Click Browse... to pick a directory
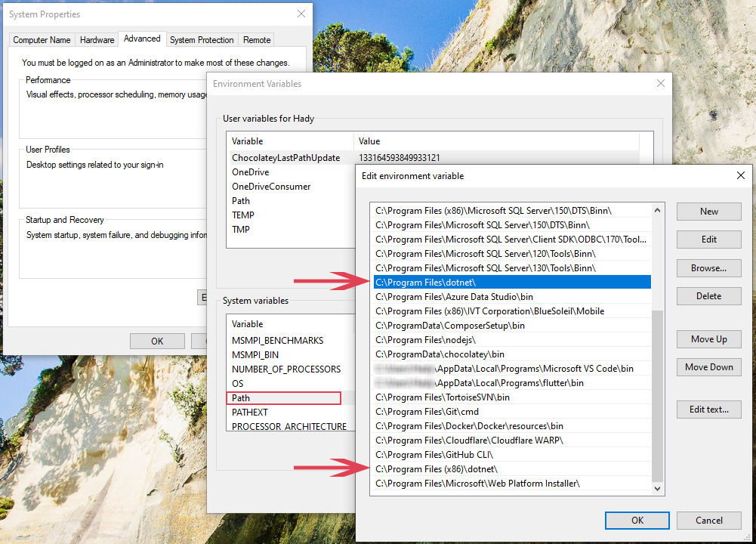Image resolution: width=756 pixels, height=544 pixels. [708, 267]
